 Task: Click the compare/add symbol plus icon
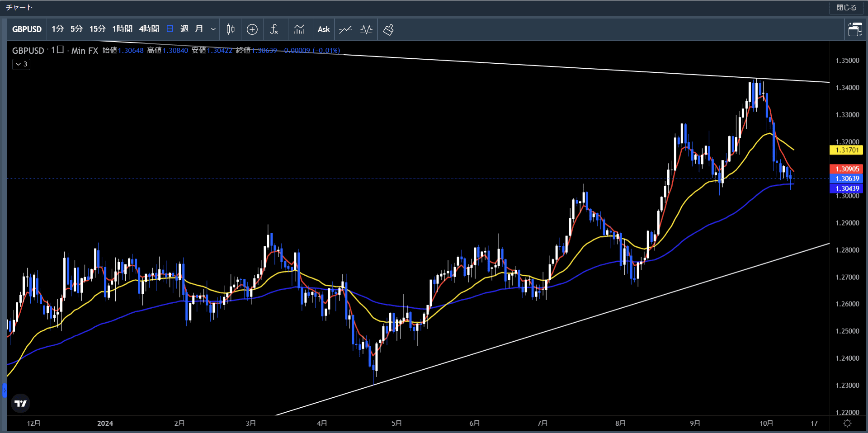[x=252, y=29]
